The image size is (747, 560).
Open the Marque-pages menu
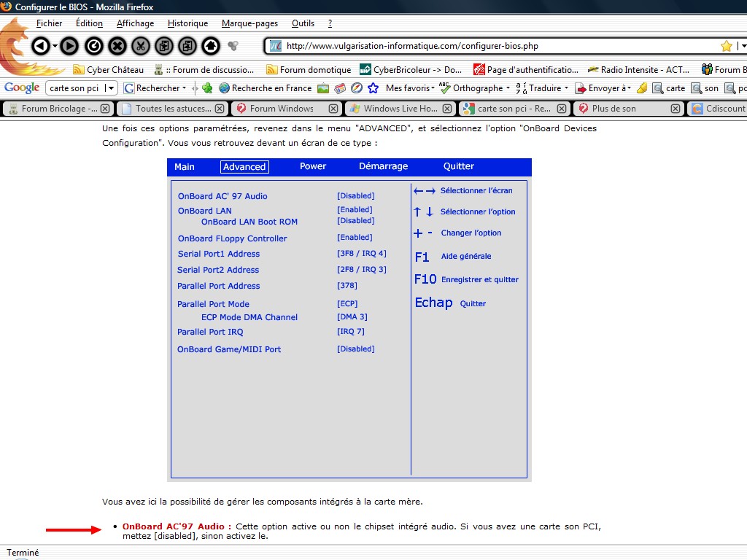pos(249,23)
